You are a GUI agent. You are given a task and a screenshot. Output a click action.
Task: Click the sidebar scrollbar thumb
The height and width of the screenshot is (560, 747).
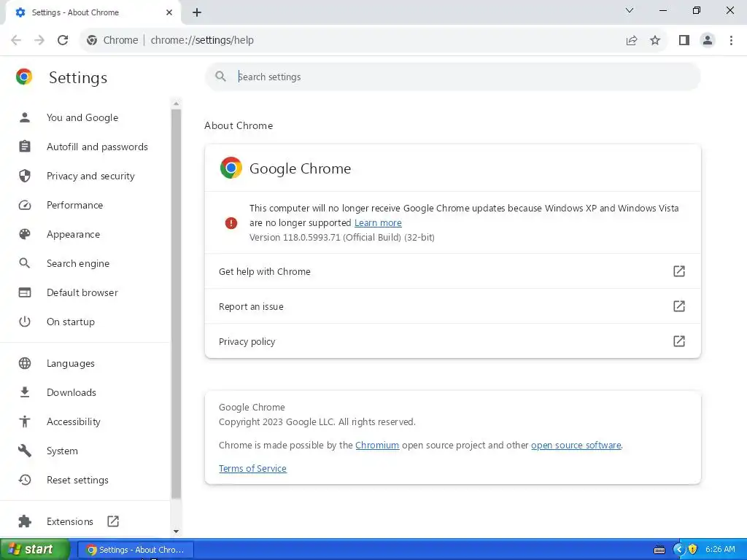coord(177,304)
